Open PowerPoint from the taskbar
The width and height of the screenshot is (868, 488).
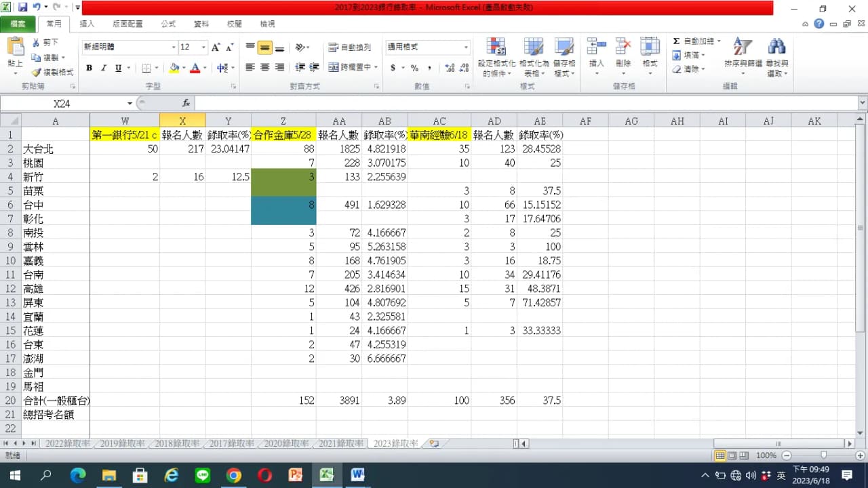point(296,475)
